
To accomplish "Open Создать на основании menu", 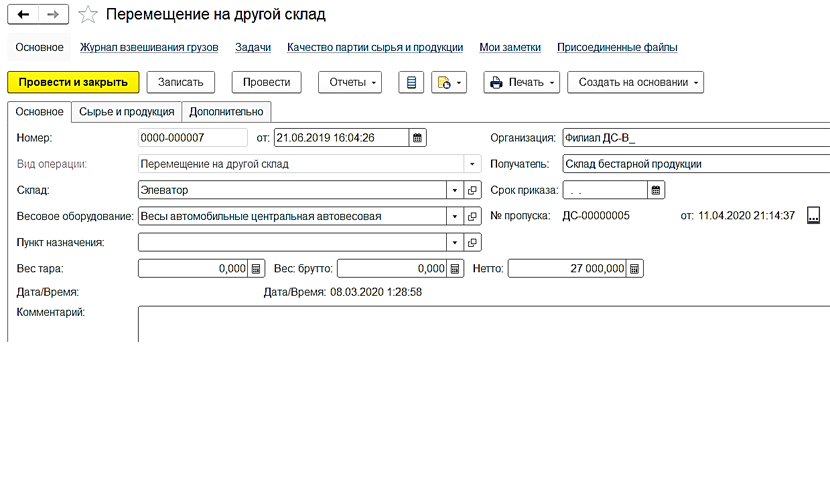I will (635, 83).
